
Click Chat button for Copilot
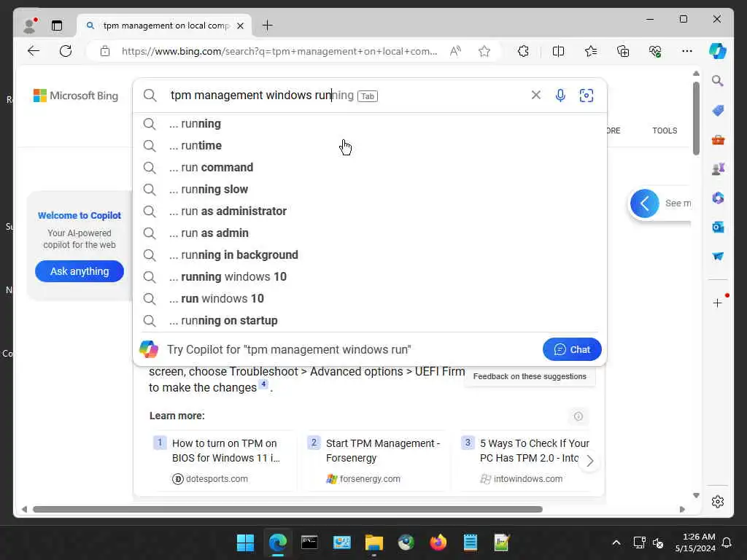[572, 349]
